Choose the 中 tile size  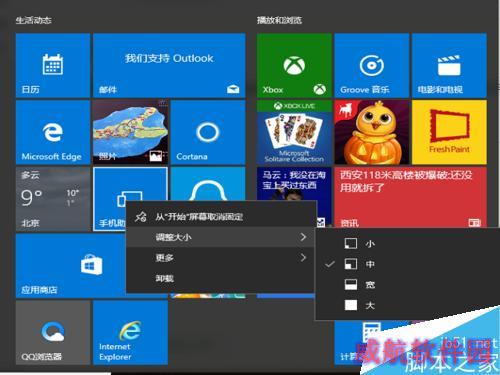click(x=408, y=264)
